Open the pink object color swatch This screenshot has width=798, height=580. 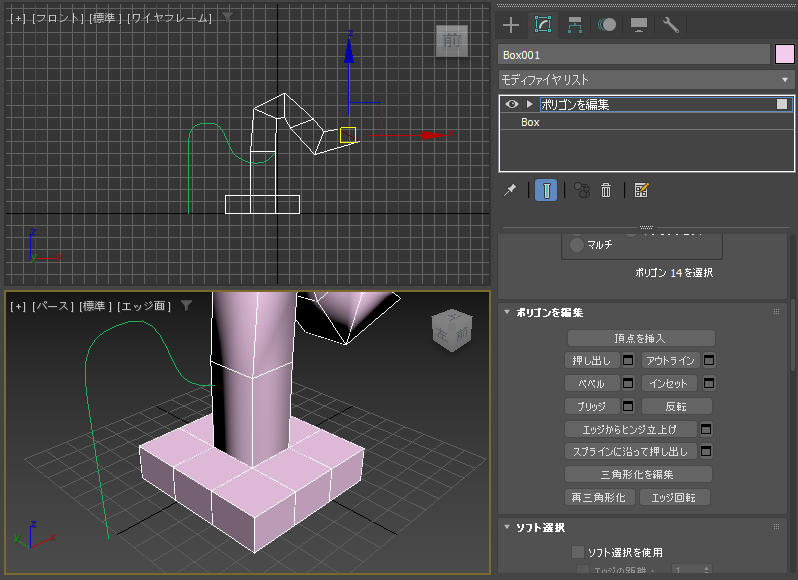(784, 54)
